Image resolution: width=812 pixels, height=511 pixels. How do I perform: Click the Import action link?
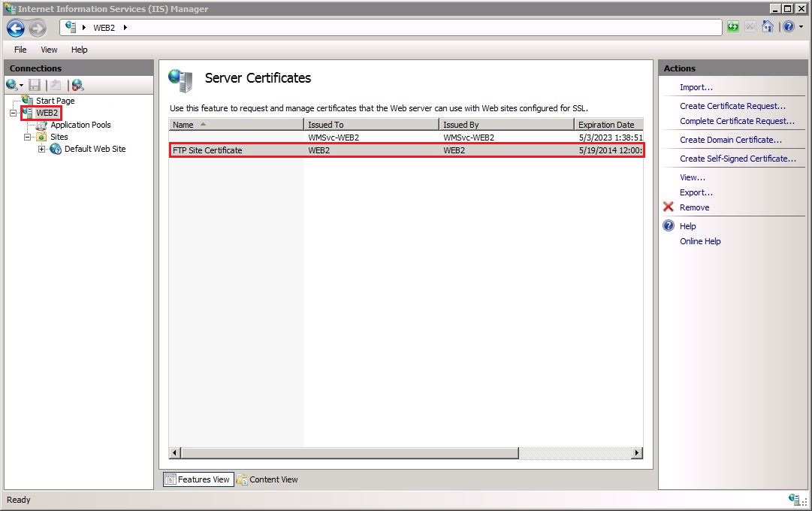click(696, 87)
